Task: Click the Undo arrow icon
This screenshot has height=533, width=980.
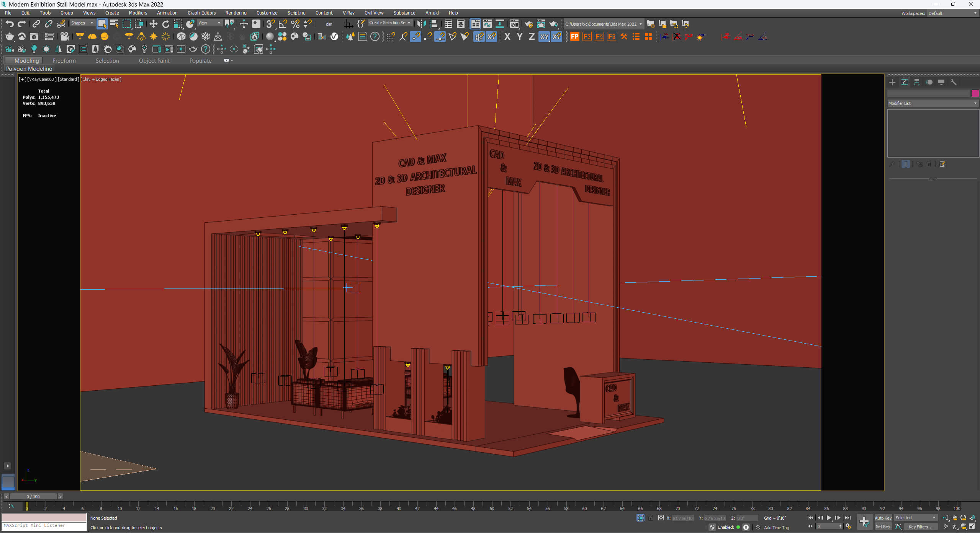Action: coord(10,24)
